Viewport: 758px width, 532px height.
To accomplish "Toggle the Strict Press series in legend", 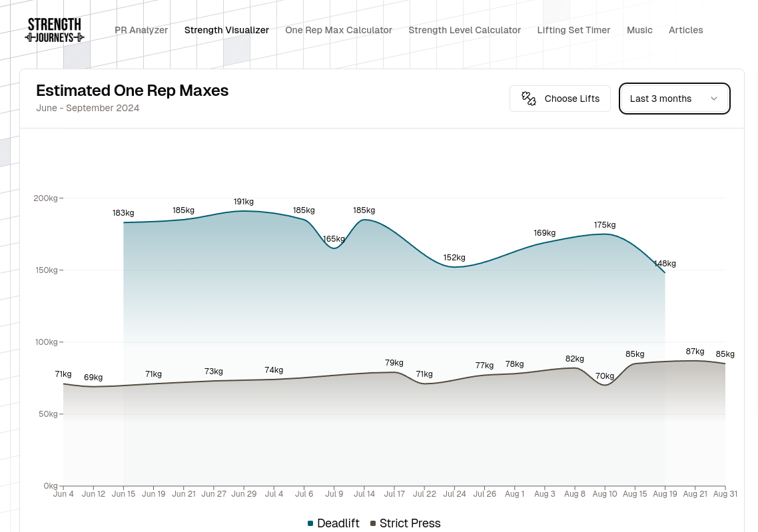I will tap(410, 523).
